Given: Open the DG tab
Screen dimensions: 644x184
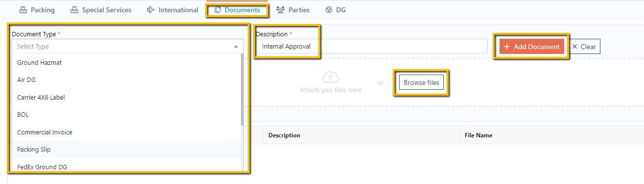Looking at the screenshot, I should [336, 10].
